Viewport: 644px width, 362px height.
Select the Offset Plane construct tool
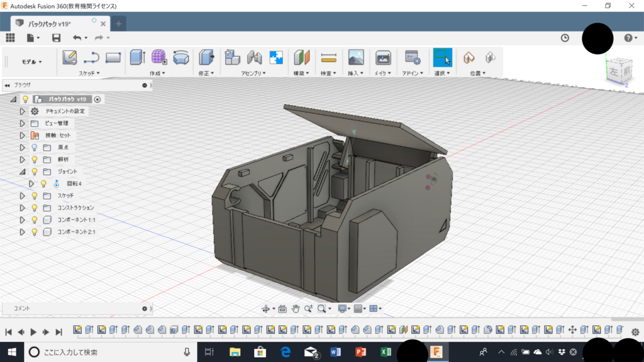point(301,57)
